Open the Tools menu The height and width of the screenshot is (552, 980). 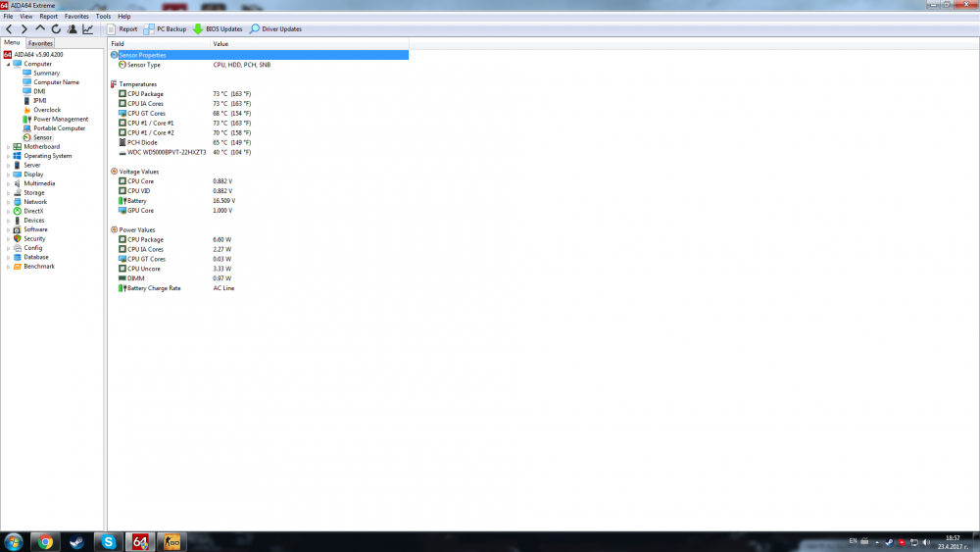103,17
